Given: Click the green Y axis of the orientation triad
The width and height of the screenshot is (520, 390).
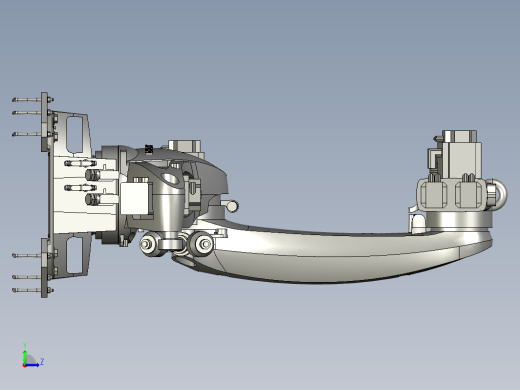Looking at the screenshot, I should [x=25, y=357].
